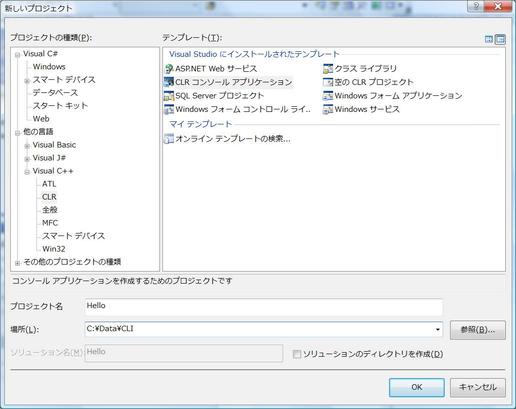This screenshot has width=516, height=409.
Task: Select the 空の CLR プロジェクト template icon
Action: coord(328,82)
